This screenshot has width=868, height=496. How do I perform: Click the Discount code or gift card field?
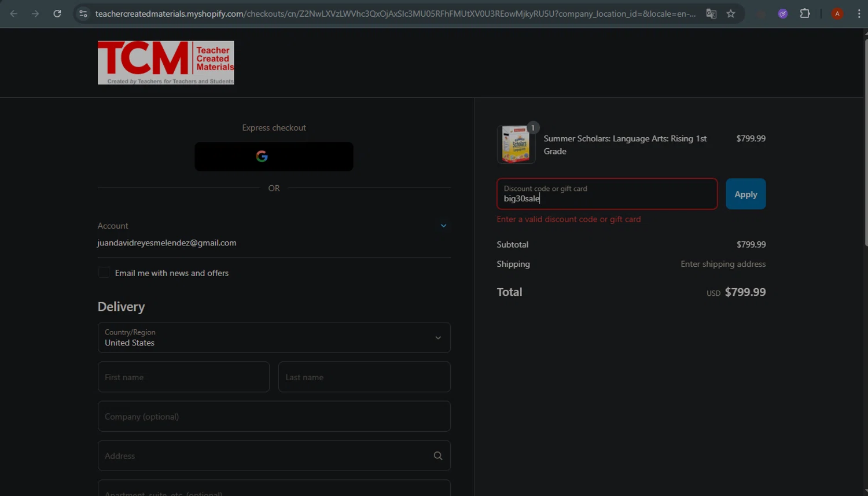point(607,194)
